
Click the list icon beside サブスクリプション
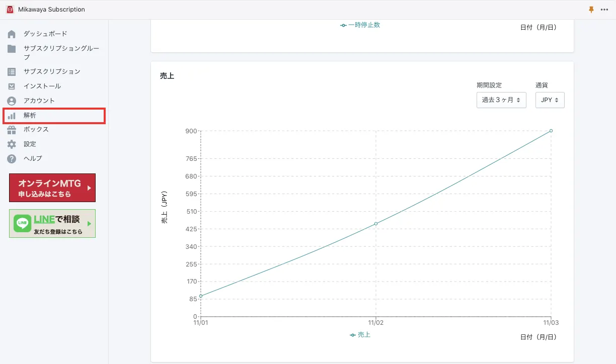[x=12, y=72]
